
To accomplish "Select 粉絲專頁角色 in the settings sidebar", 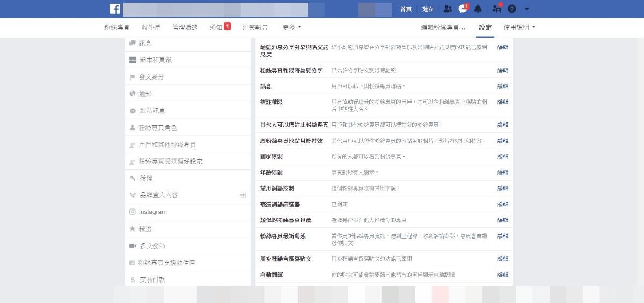I will [x=157, y=128].
